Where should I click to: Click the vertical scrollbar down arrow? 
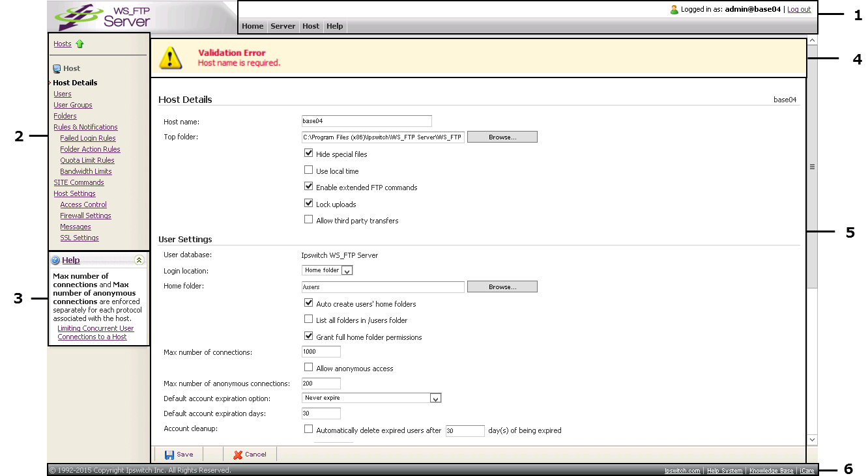click(812, 440)
